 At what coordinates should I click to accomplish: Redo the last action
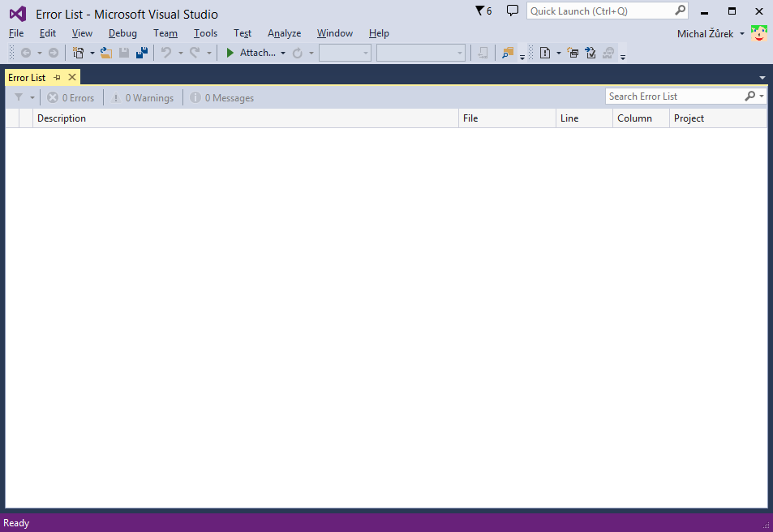pyautogui.click(x=195, y=52)
